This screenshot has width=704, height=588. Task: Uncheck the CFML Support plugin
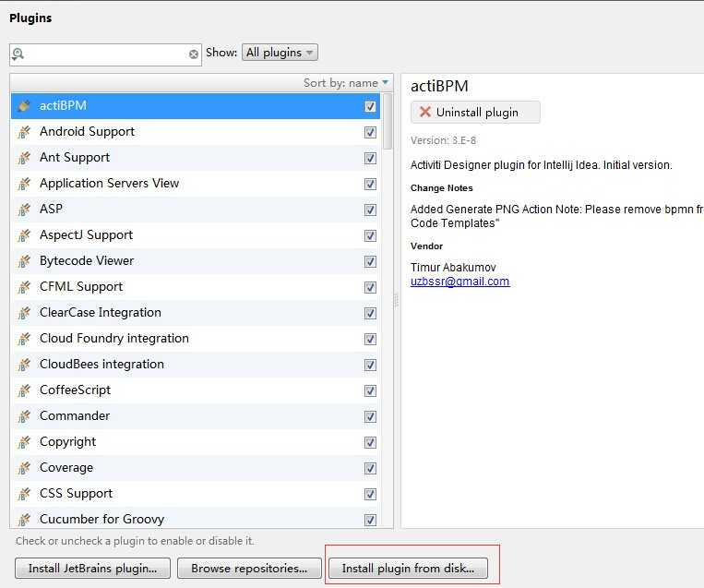click(x=370, y=287)
